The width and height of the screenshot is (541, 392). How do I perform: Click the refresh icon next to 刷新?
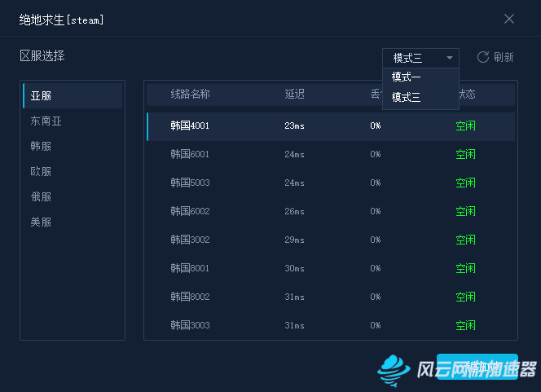483,57
